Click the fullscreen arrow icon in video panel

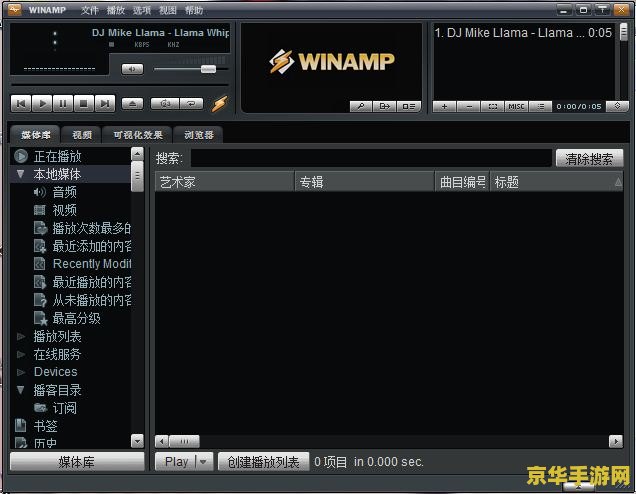coord(384,106)
